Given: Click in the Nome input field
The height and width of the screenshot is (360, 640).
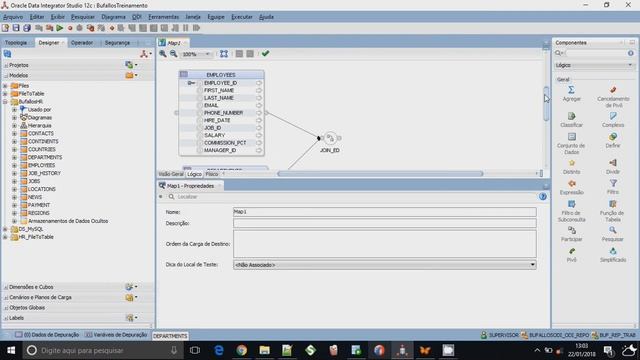Looking at the screenshot, I should point(384,212).
